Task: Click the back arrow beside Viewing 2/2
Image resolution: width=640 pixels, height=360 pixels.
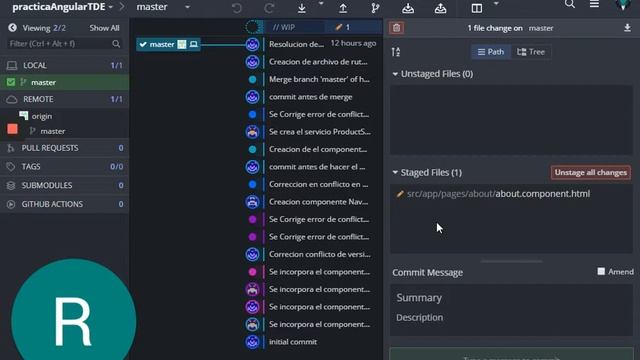Action: 12,28
